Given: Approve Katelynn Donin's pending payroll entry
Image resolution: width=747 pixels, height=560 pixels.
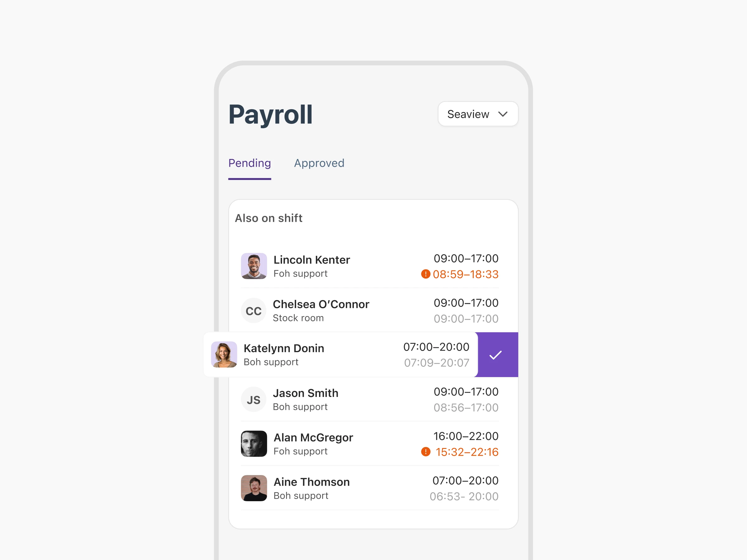Looking at the screenshot, I should pyautogui.click(x=497, y=354).
